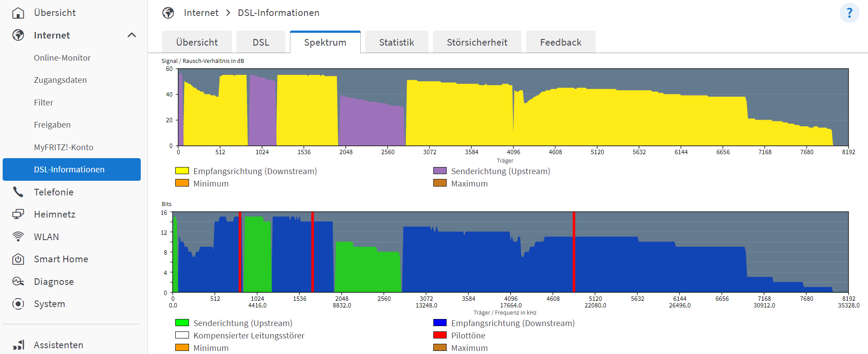Screen dimensions: 868x354
Task: Click the globe icon in breadcrumb
Action: tap(168, 13)
